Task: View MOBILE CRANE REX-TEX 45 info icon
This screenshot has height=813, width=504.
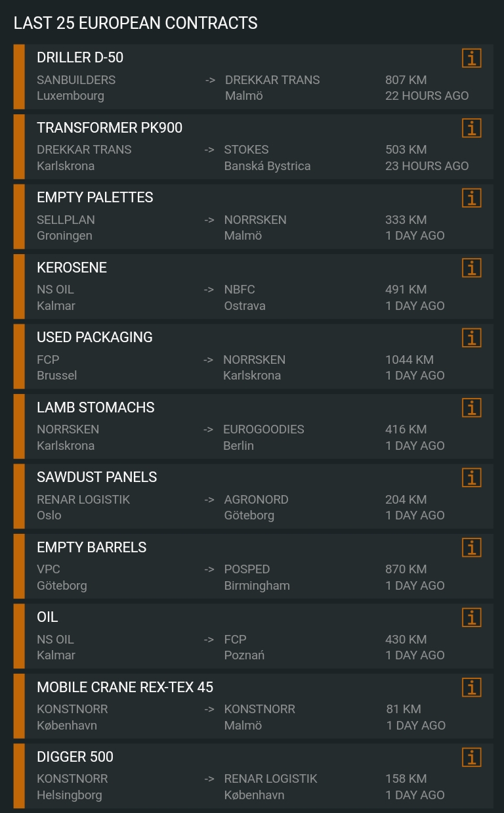Action: (x=471, y=688)
